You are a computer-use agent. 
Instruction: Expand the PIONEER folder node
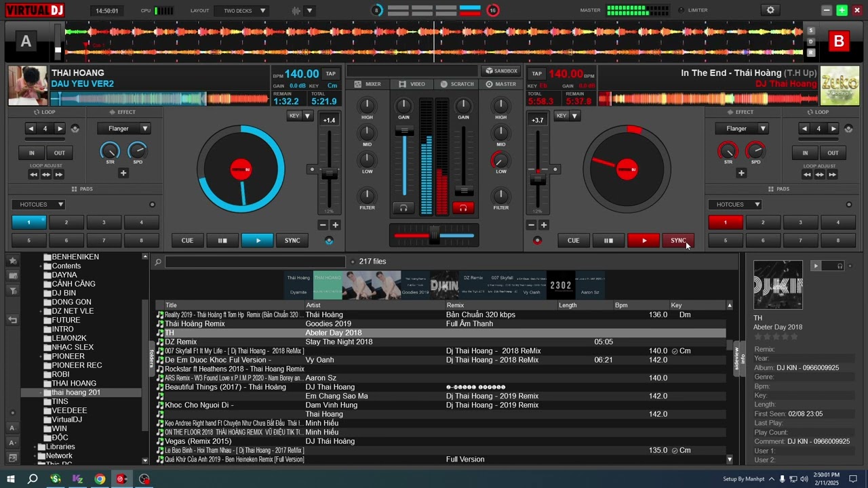tap(41, 357)
